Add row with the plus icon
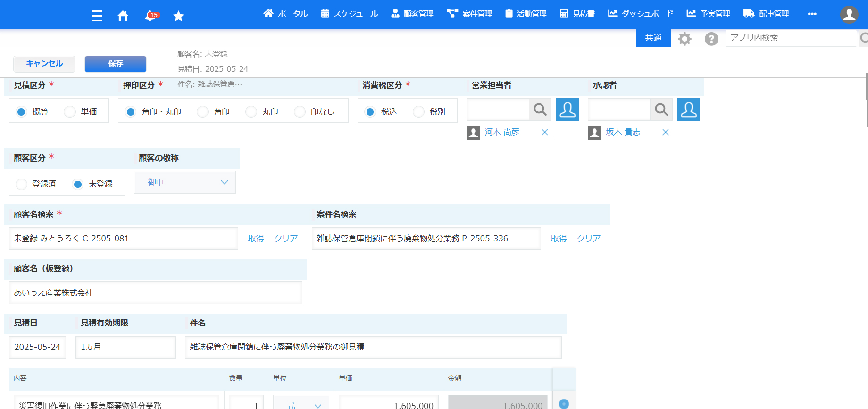This screenshot has height=409, width=868. pos(564,404)
